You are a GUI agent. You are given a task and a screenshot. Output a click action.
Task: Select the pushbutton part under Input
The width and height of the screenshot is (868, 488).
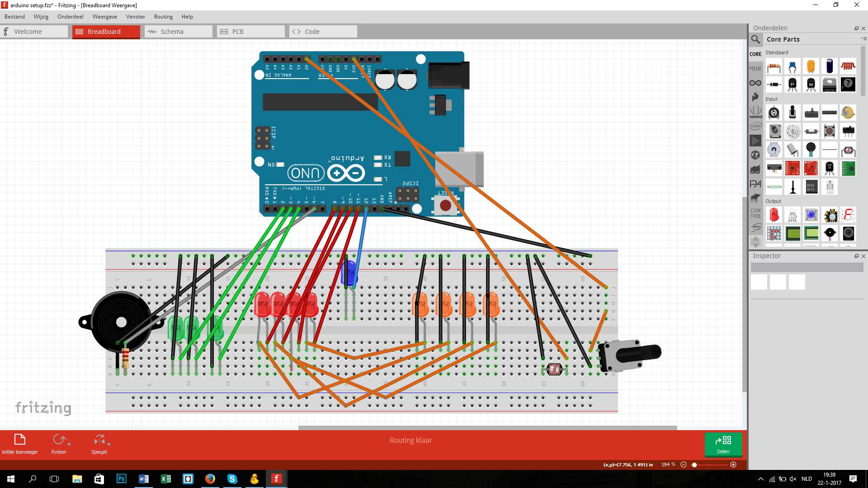tap(830, 131)
